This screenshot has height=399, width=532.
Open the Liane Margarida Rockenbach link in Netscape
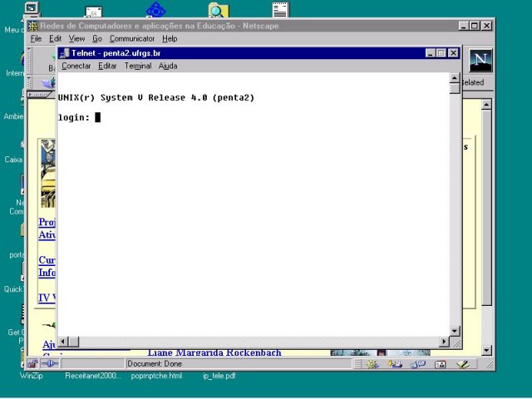[214, 352]
